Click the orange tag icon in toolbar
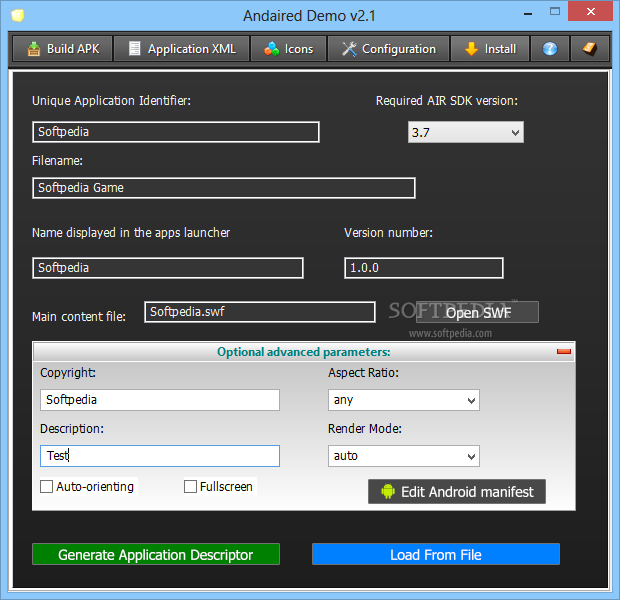Image resolution: width=620 pixels, height=600 pixels. point(590,49)
